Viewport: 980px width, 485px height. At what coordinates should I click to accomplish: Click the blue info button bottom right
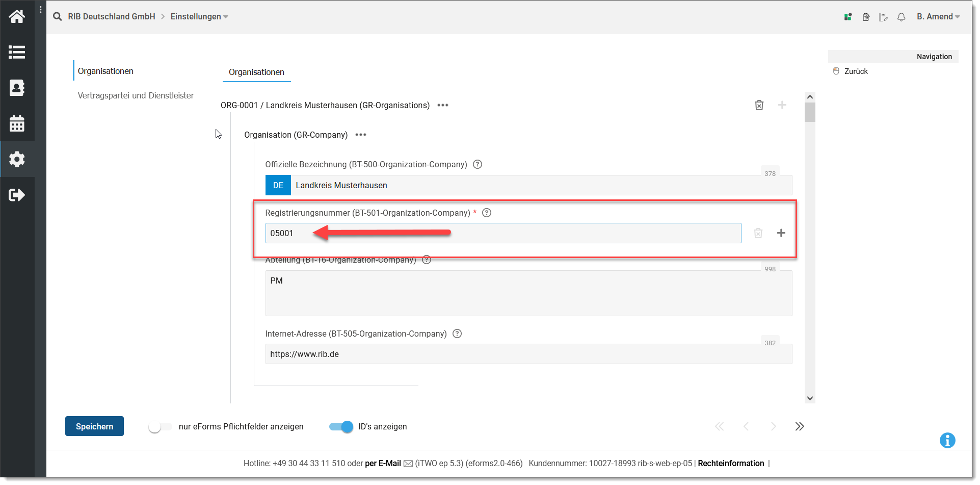point(947,440)
